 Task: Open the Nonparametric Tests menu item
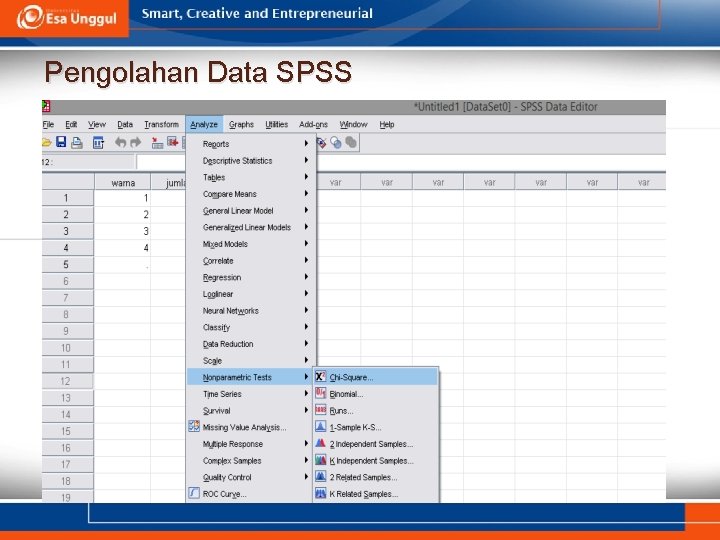click(250, 377)
